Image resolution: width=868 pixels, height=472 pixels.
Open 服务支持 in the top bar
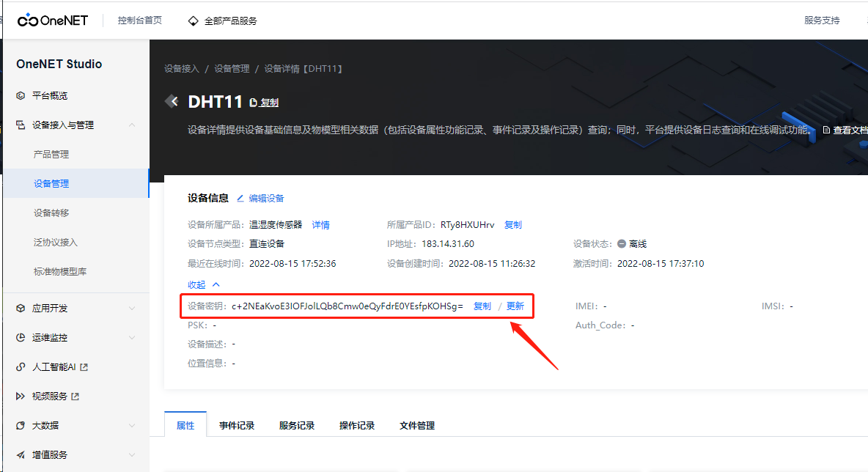(822, 21)
